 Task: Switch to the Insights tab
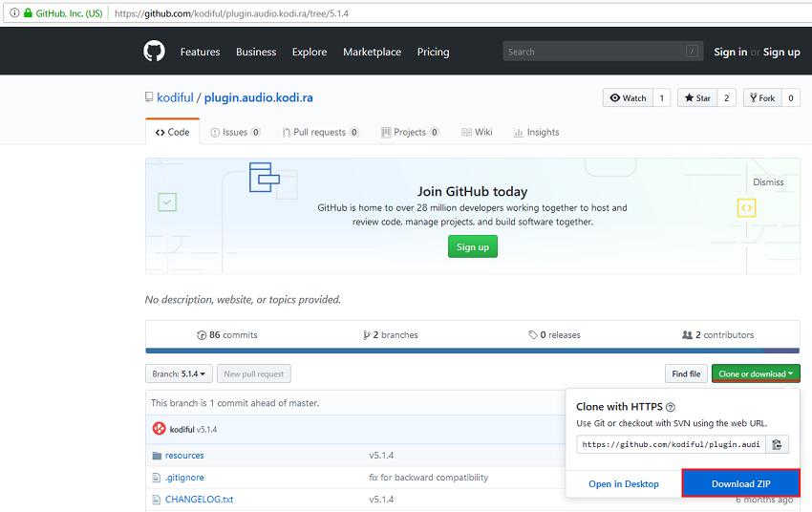pyautogui.click(x=537, y=132)
